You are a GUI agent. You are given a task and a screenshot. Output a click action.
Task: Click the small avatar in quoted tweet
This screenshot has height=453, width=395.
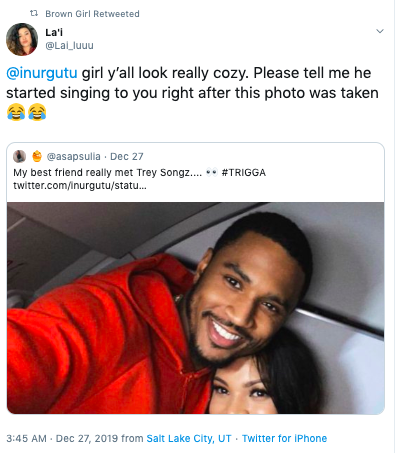pyautogui.click(x=19, y=156)
